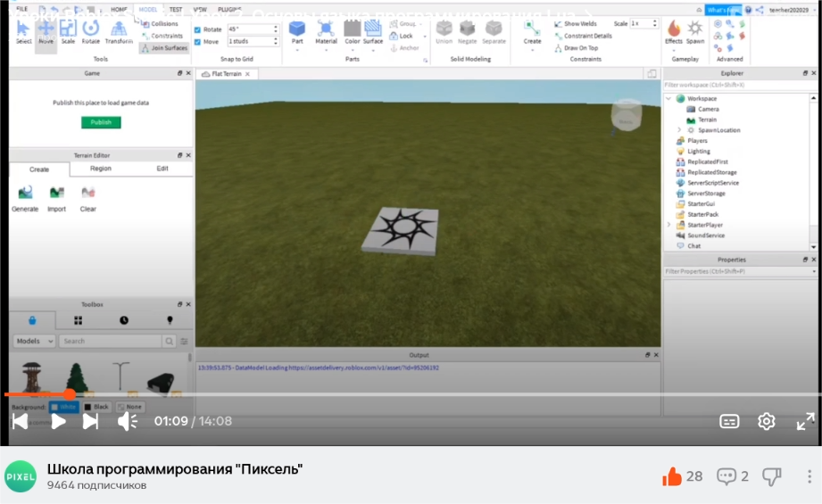Click the video progress bar handle
Screen dimensions: 822x504
point(70,394)
